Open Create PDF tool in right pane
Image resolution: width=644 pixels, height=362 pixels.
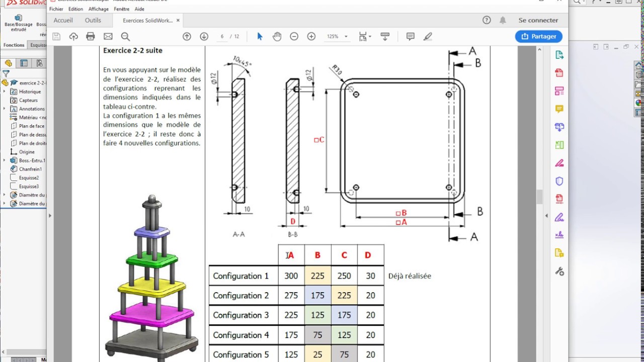point(559,73)
